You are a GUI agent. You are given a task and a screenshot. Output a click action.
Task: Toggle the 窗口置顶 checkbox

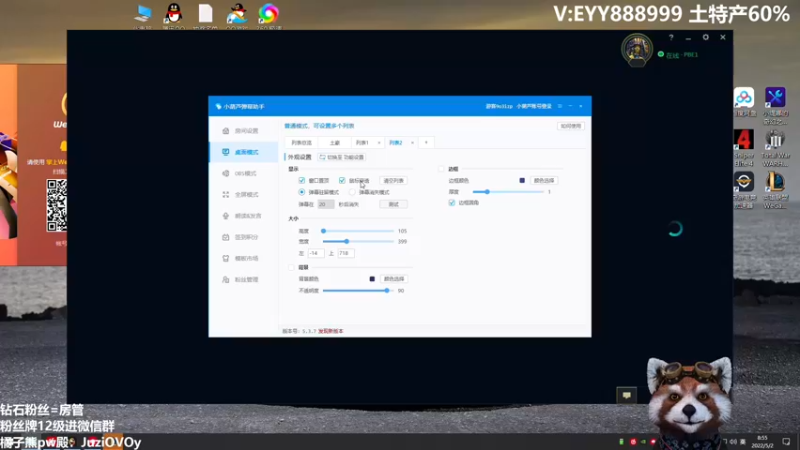(x=302, y=181)
